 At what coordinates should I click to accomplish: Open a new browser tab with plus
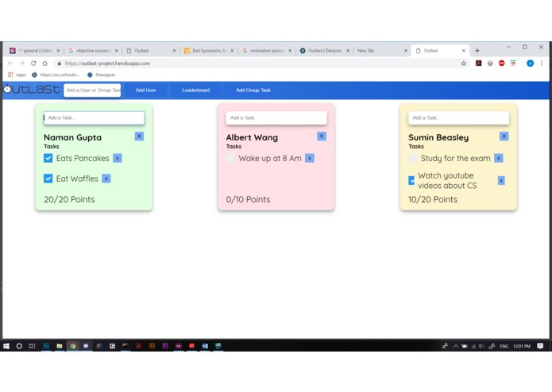(477, 51)
